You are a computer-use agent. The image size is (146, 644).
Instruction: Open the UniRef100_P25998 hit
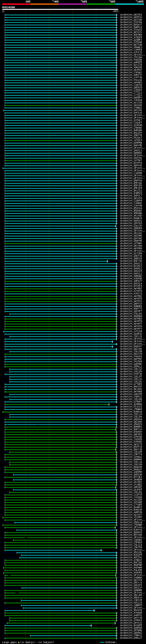(131, 42)
